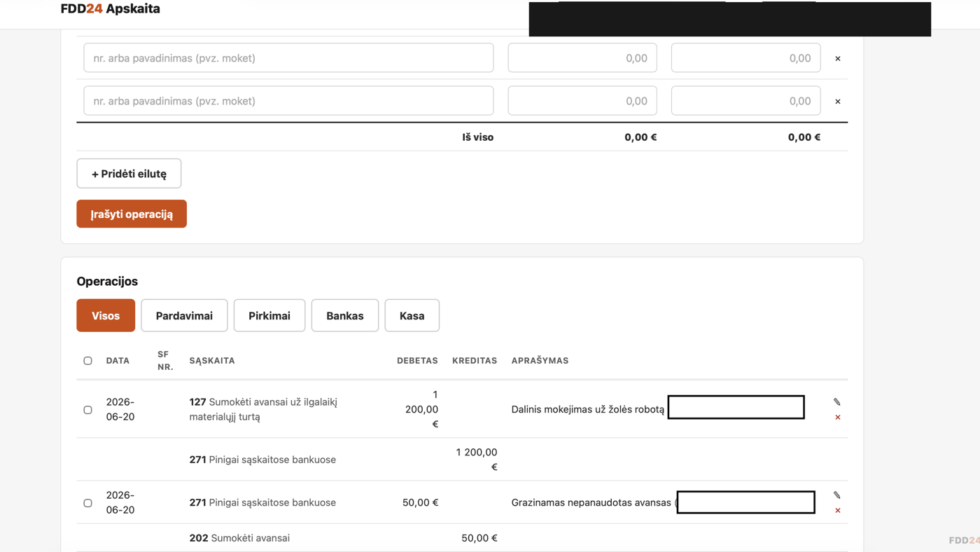Switch to the Pirkimai tab
The height and width of the screenshot is (552, 980).
coord(269,315)
